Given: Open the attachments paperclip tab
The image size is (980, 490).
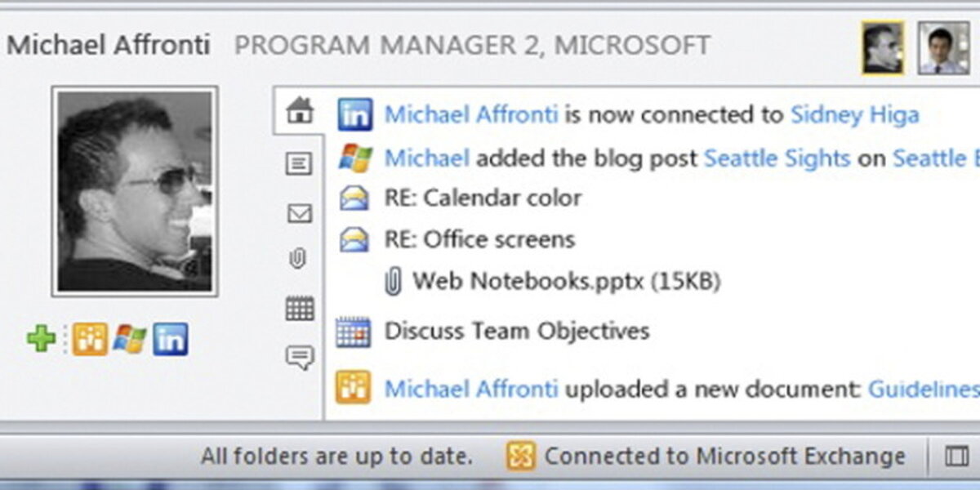Looking at the screenshot, I should coord(298,261).
